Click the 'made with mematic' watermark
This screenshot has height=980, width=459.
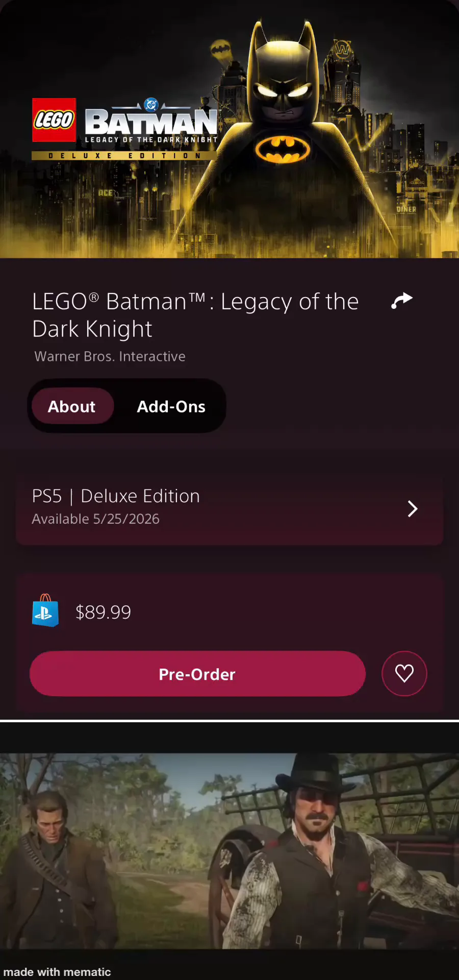point(57,972)
